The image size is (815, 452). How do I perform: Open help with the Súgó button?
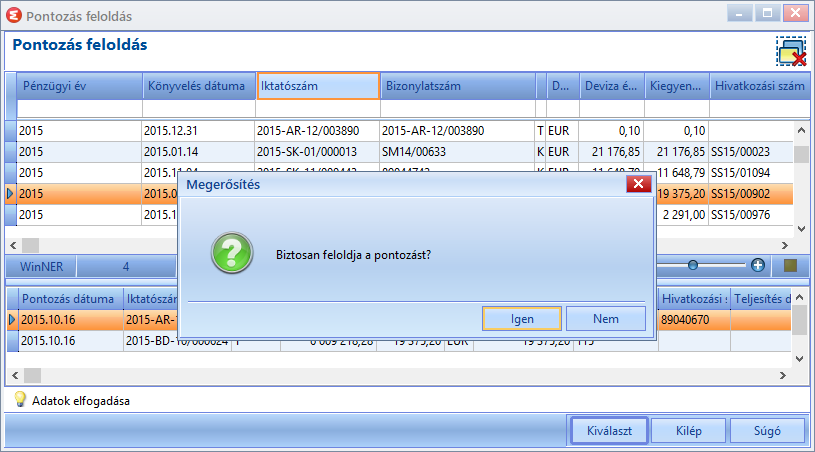pos(767,431)
